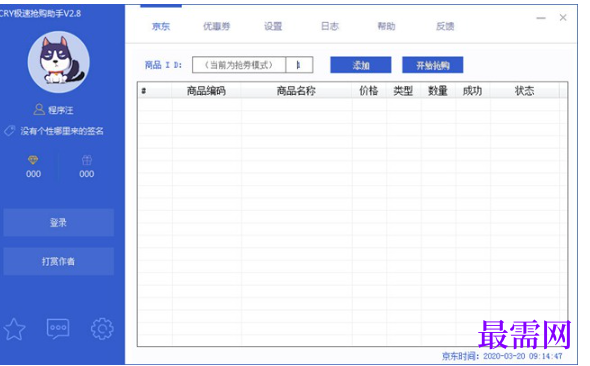Close the application window
This screenshot has height=366, width=590.
pyautogui.click(x=563, y=17)
